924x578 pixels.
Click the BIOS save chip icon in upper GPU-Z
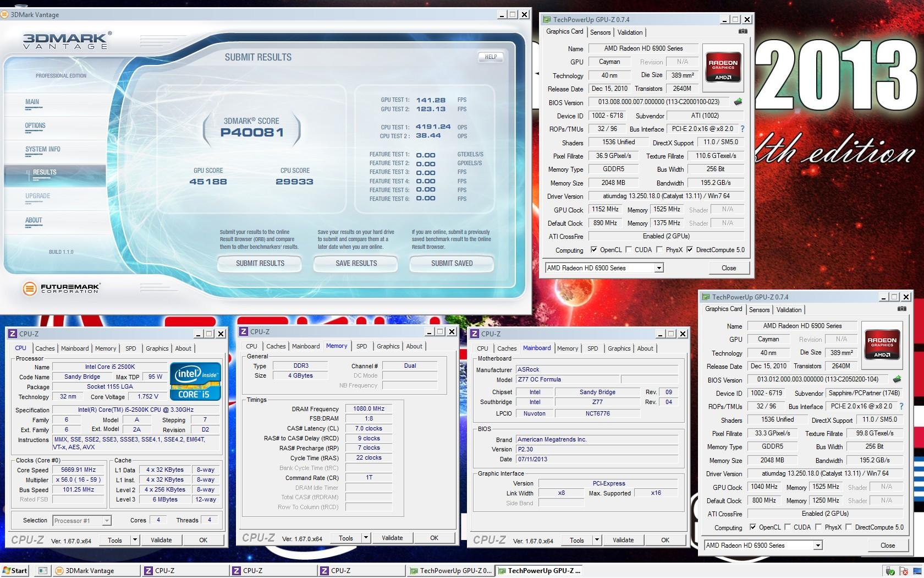pyautogui.click(x=738, y=101)
